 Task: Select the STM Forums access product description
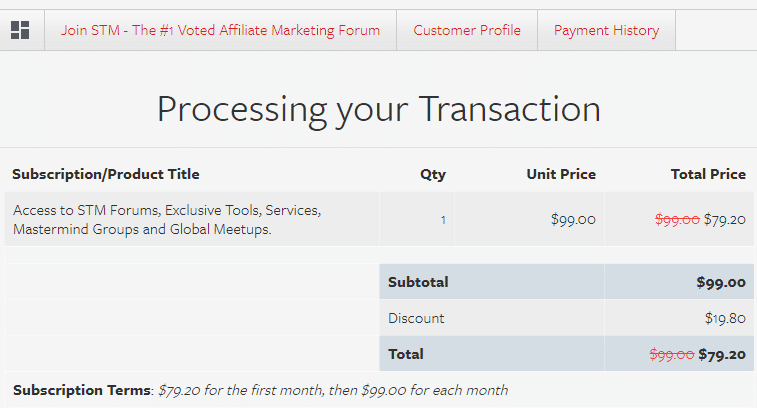166,220
